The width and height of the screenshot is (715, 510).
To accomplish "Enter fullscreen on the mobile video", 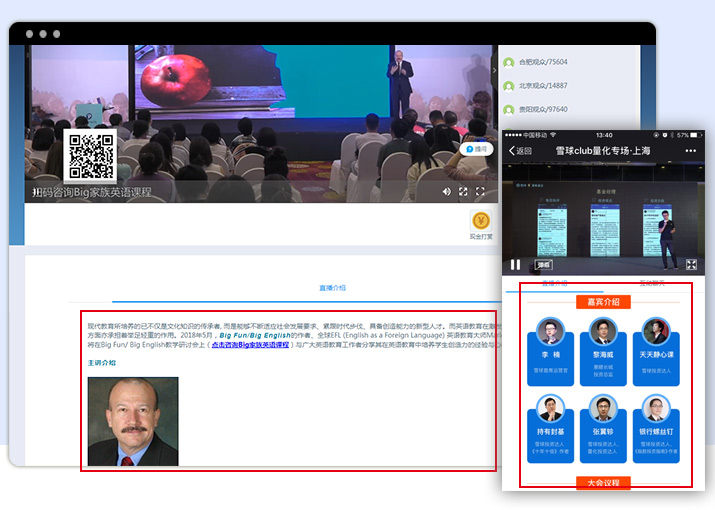I will pyautogui.click(x=691, y=265).
